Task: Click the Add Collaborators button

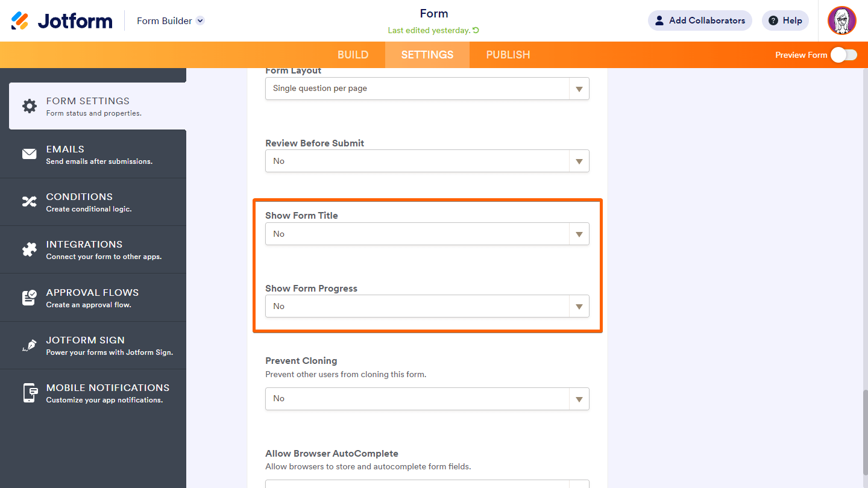Action: coord(700,20)
